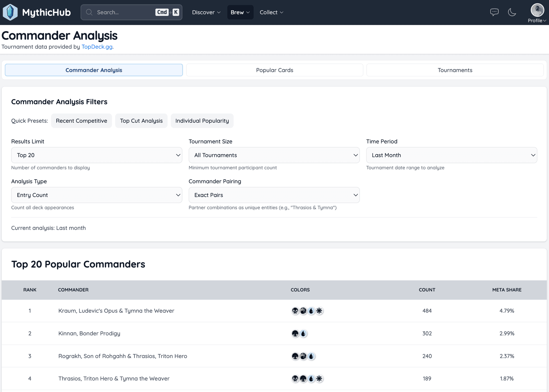This screenshot has height=392, width=549.
Task: Click the search magnifier icon
Action: 89,12
